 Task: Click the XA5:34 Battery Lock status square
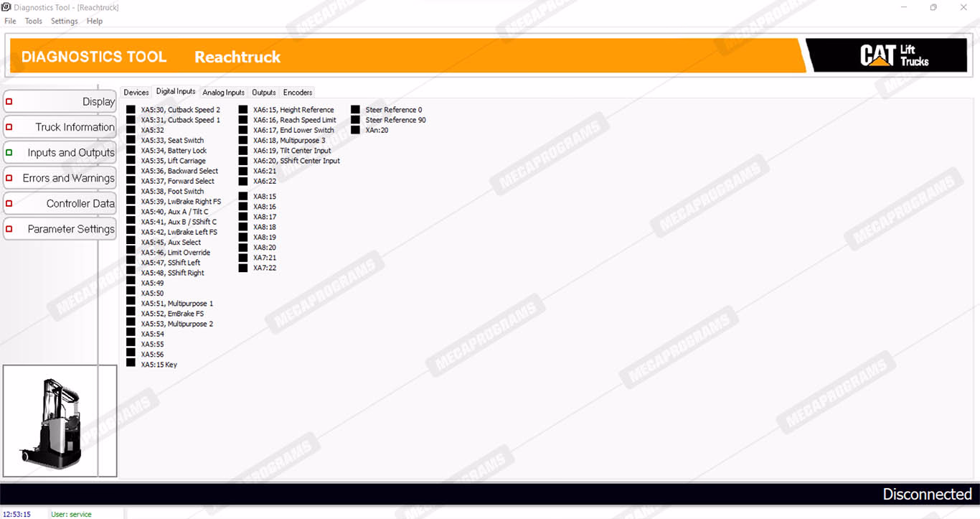click(x=131, y=151)
